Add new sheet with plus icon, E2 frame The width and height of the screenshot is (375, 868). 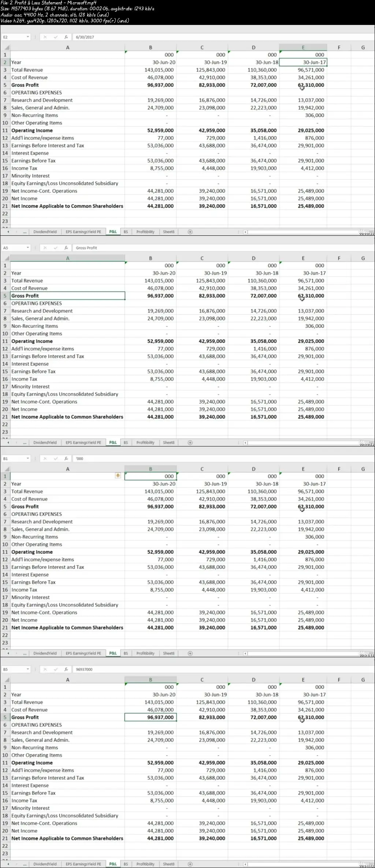(x=190, y=232)
